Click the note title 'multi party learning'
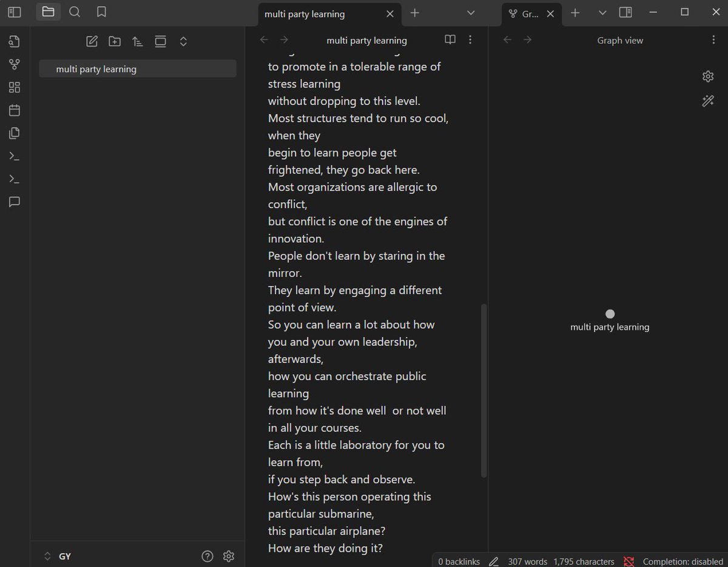The height and width of the screenshot is (567, 728). (366, 41)
